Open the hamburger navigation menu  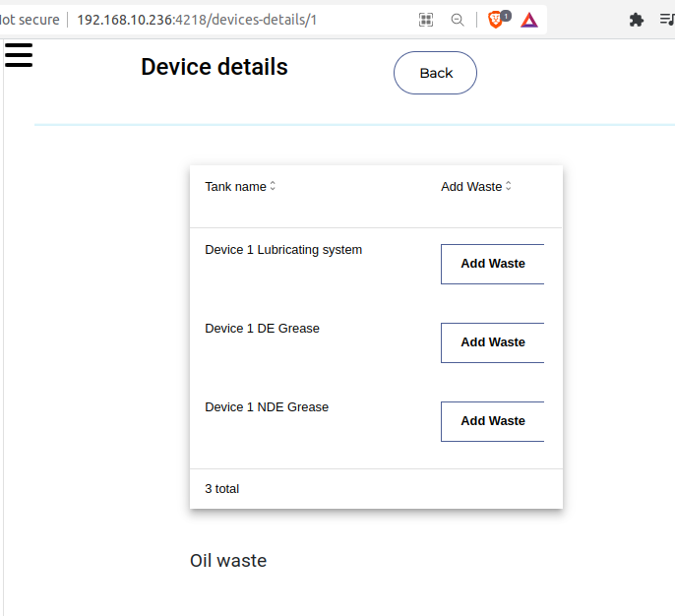click(19, 55)
